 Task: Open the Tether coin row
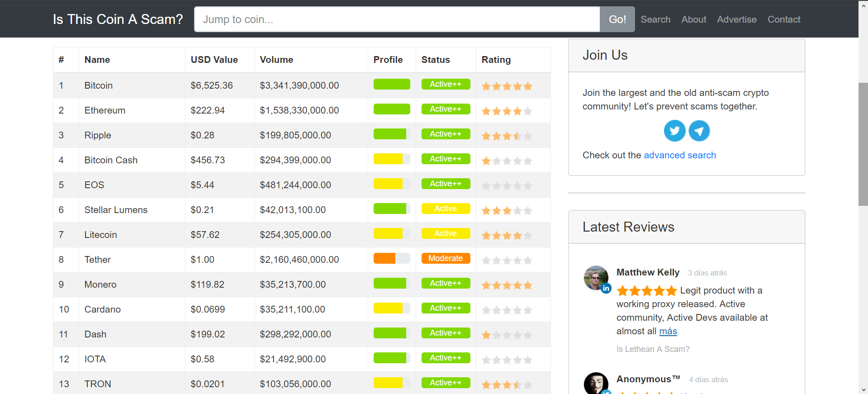pos(302,260)
